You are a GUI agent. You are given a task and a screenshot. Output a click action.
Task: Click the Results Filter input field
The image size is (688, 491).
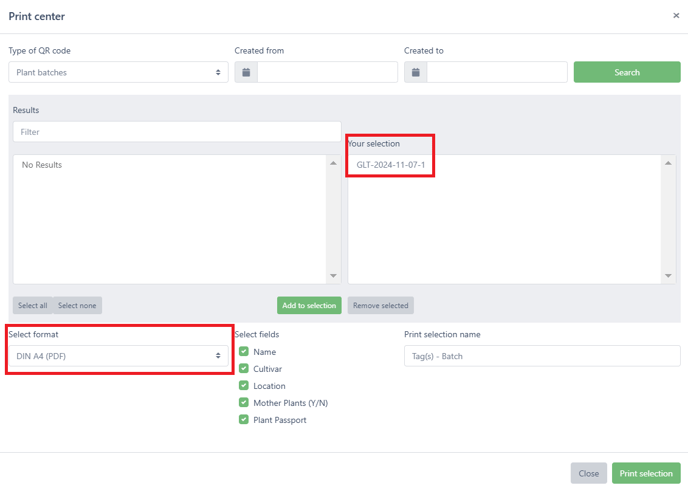tap(177, 132)
